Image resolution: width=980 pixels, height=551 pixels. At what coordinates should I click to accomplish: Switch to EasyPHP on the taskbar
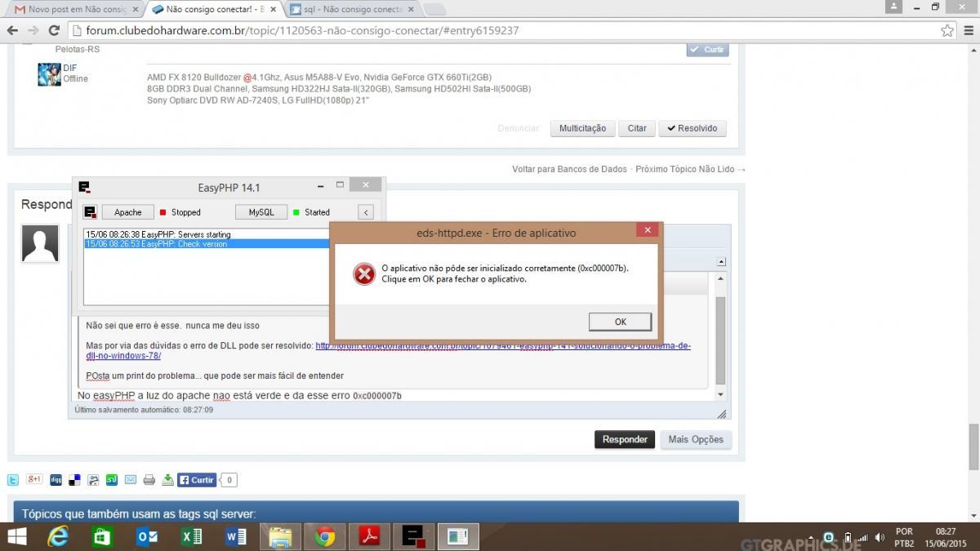pos(413,536)
